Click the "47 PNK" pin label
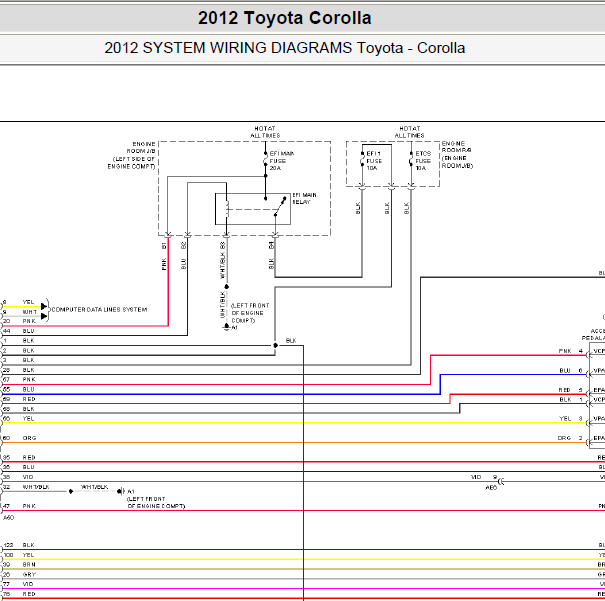The height and width of the screenshot is (601, 605). (19, 506)
